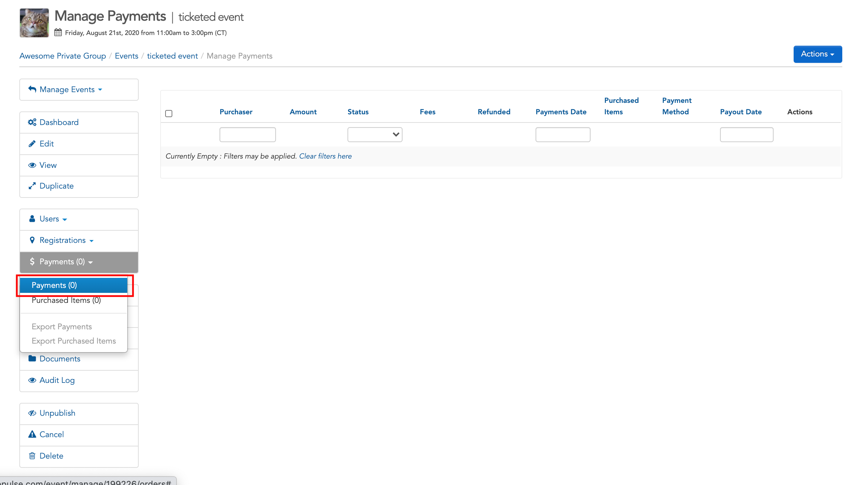Screen dimensions: 868x485
Task: Focus the Purchaser filter input field
Action: (247, 135)
